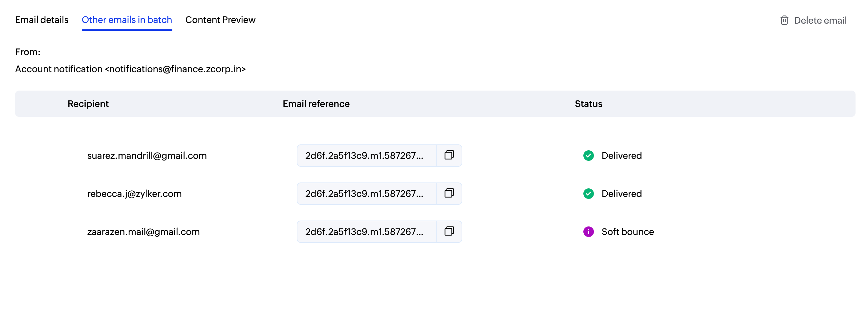This screenshot has width=868, height=319.
Task: Select the truncated email reference in the first row
Action: coord(364,155)
